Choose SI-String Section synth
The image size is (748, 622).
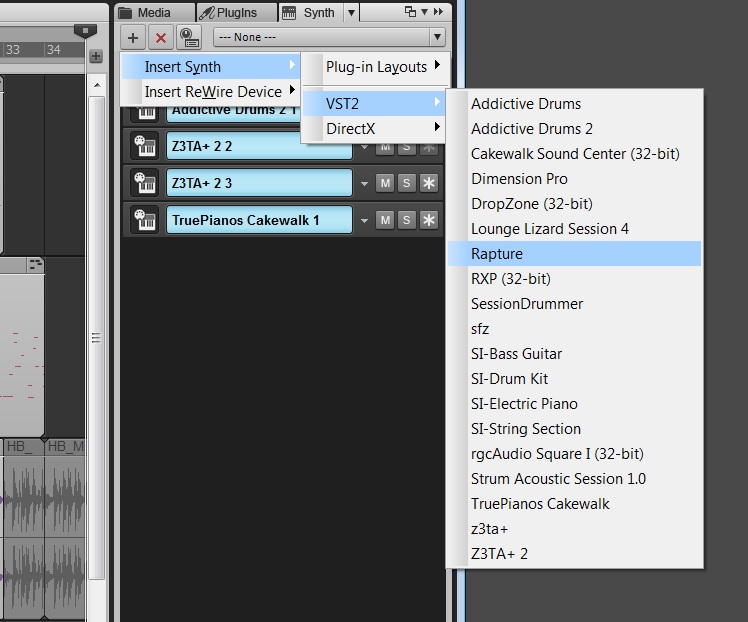(x=574, y=429)
